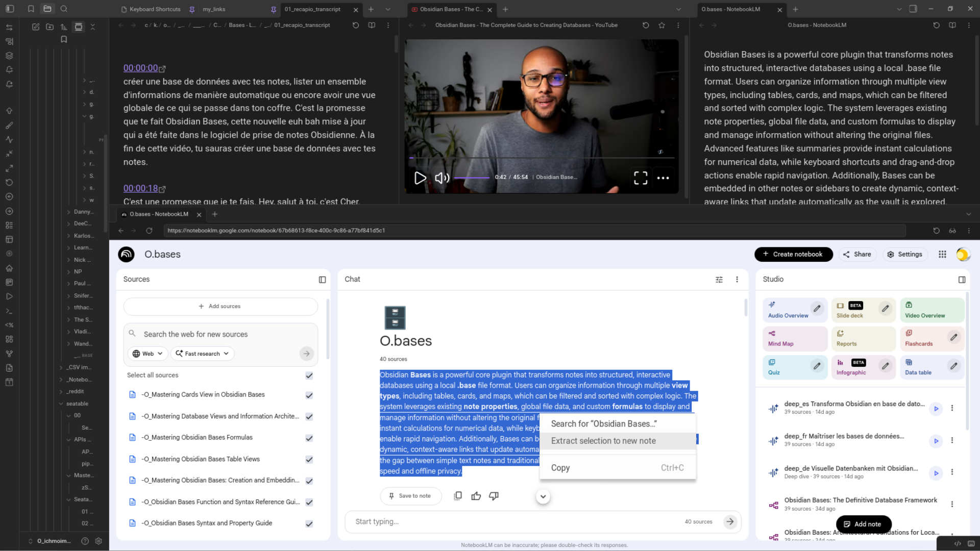Select Copy from the context menu

tap(618, 468)
